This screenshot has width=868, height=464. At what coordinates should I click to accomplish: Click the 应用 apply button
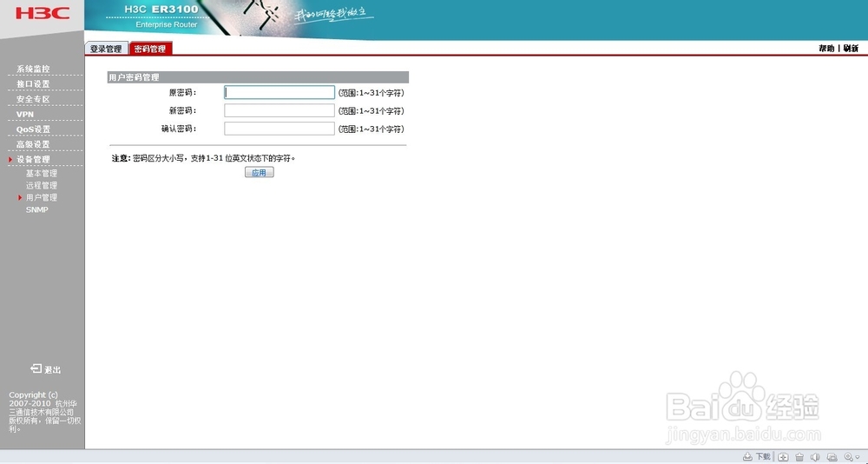259,172
